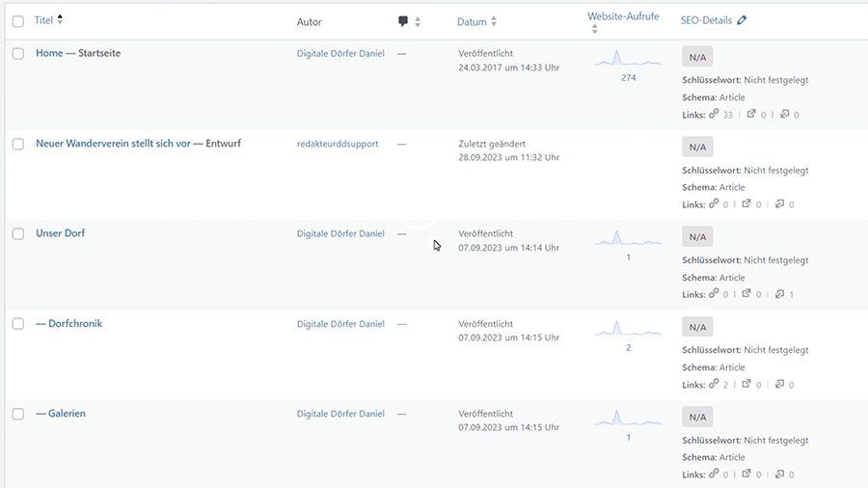Click the N/A SEO score badge for Home
This screenshot has height=488, width=868.
tap(697, 57)
